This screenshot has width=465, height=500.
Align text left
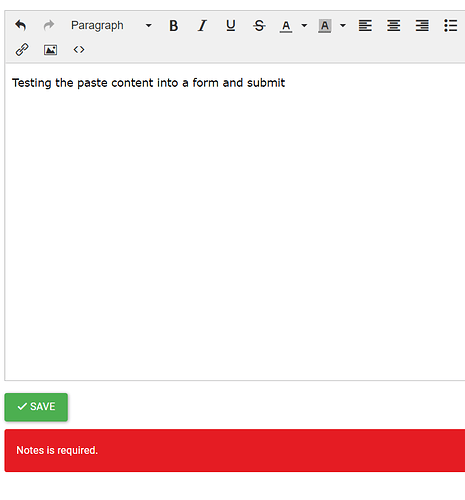pyautogui.click(x=365, y=26)
